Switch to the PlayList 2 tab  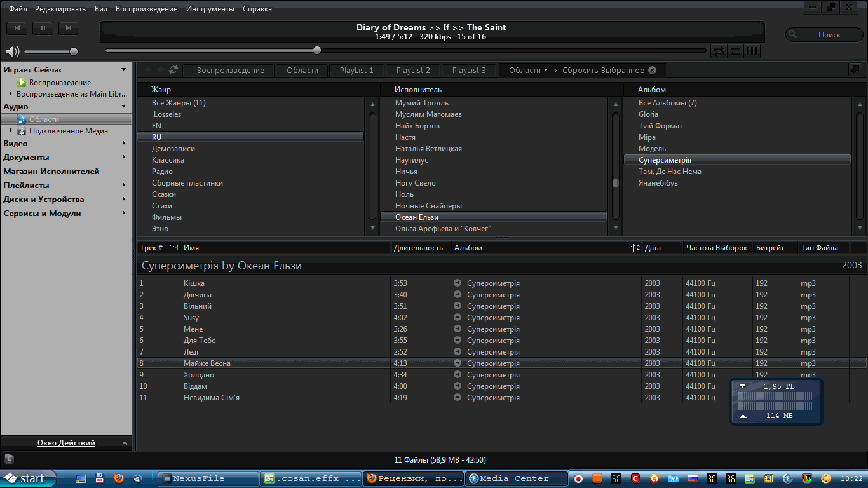tap(413, 71)
